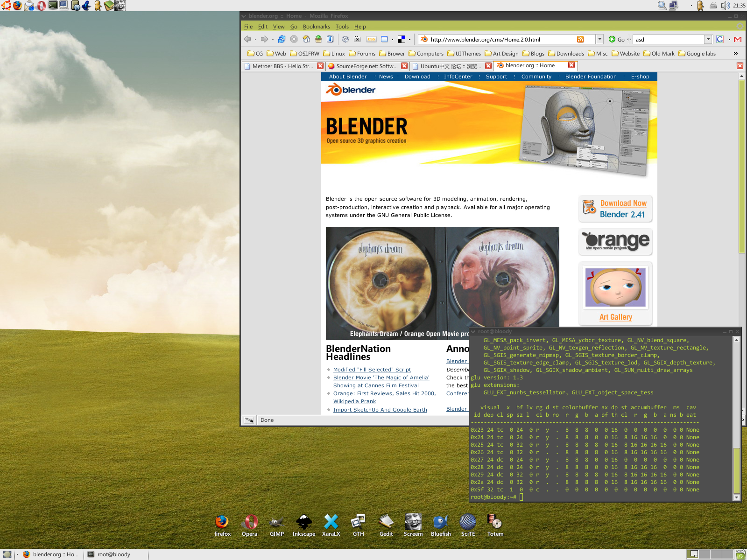The width and height of the screenshot is (747, 560).
Task: Launch Gedit from the desktop dock
Action: [386, 525]
